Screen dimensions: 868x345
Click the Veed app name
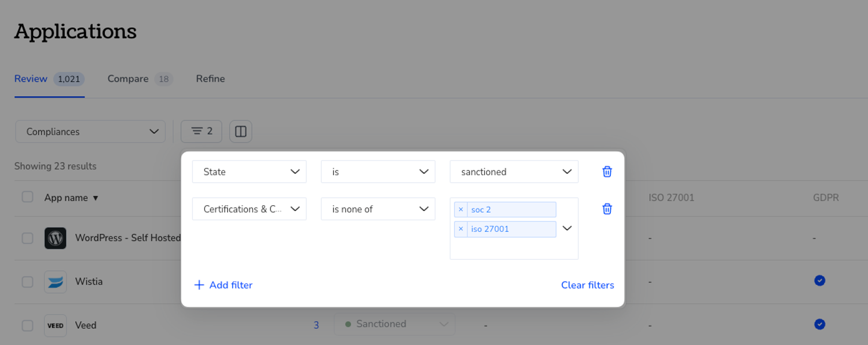point(86,325)
